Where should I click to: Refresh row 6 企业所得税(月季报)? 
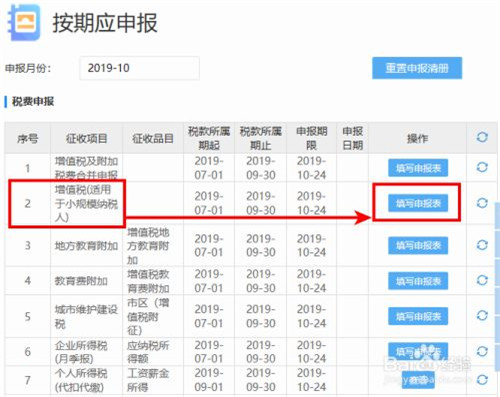click(482, 351)
